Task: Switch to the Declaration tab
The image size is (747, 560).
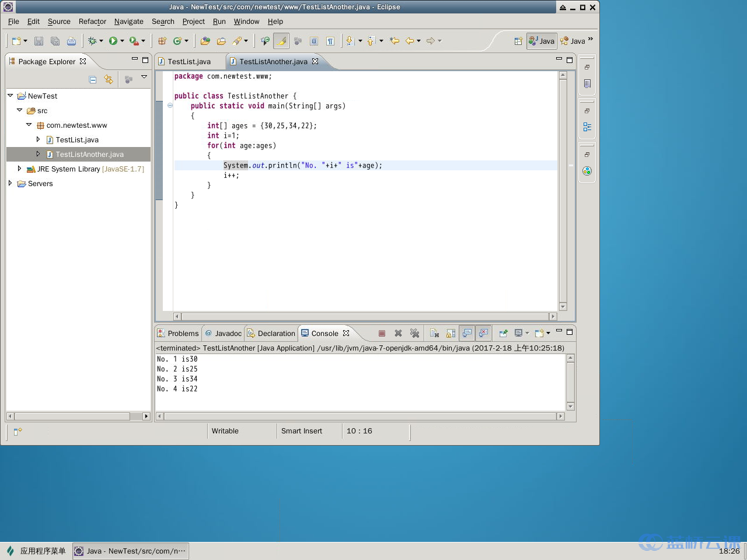Action: click(x=271, y=334)
